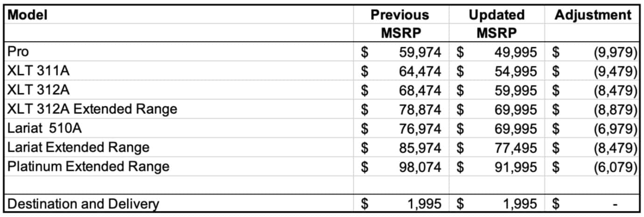Select the Pro model cell
The width and height of the screenshot is (644, 217).
click(x=19, y=52)
